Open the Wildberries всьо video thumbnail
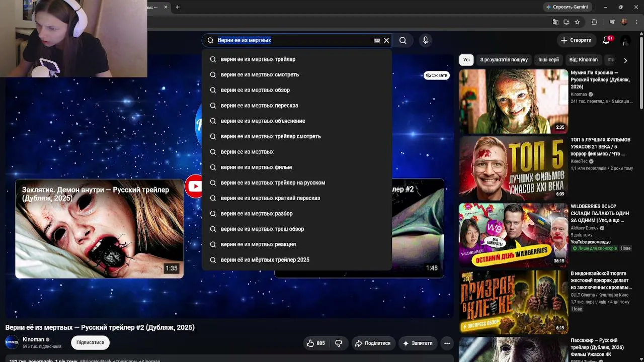Viewport: 644px width, 362px height. (x=513, y=235)
